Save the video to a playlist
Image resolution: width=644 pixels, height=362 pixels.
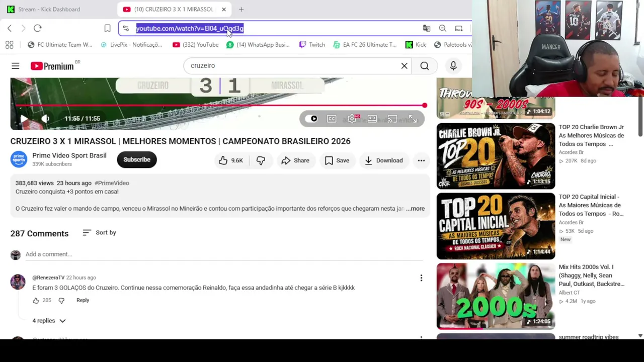[337, 160]
